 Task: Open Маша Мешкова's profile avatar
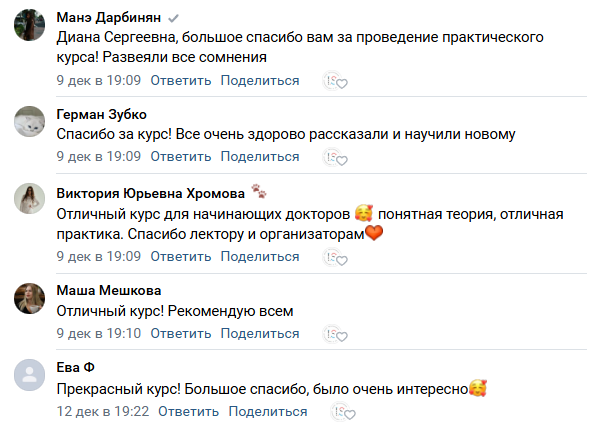(x=31, y=299)
